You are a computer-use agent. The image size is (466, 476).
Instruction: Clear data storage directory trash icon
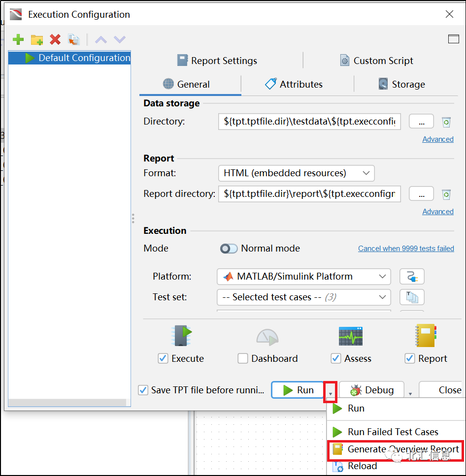pyautogui.click(x=446, y=122)
